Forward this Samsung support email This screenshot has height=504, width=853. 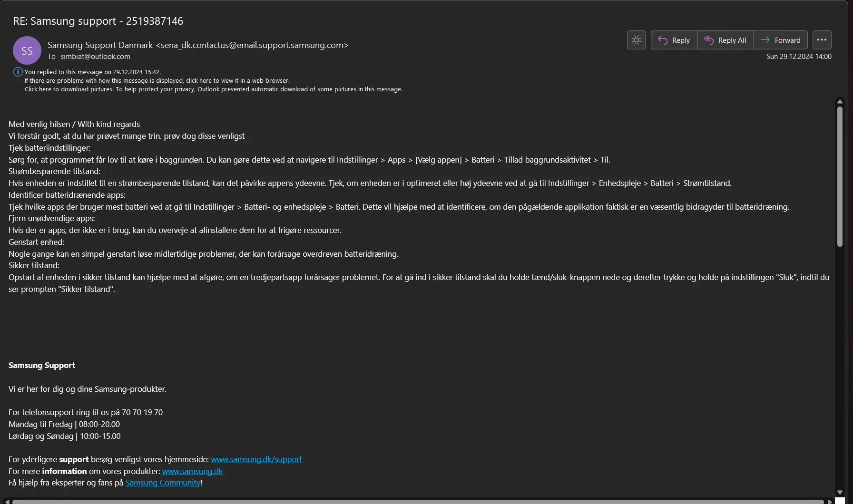point(781,40)
